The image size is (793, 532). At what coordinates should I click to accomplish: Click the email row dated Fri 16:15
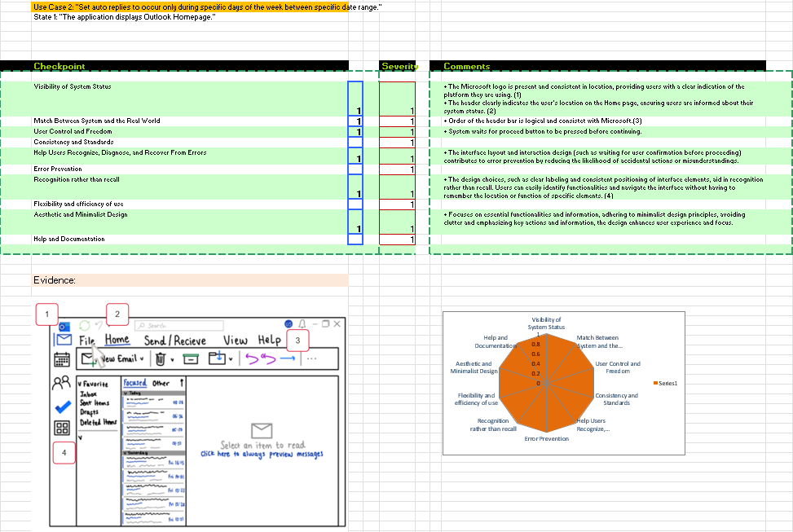[x=154, y=462]
